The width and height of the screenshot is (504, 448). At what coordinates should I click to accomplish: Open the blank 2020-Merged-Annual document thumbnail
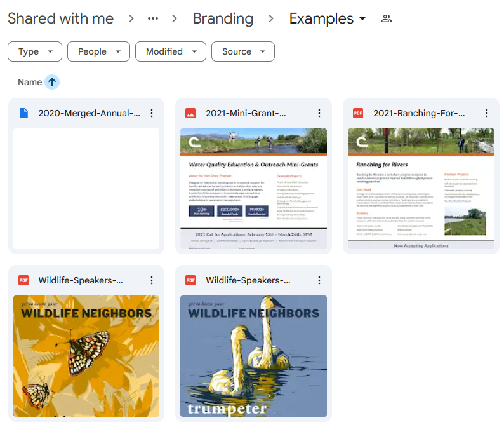(x=86, y=189)
